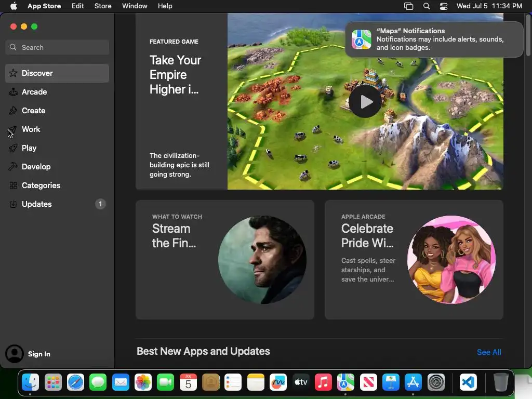Open the Help menu
The width and height of the screenshot is (532, 399).
tap(165, 6)
